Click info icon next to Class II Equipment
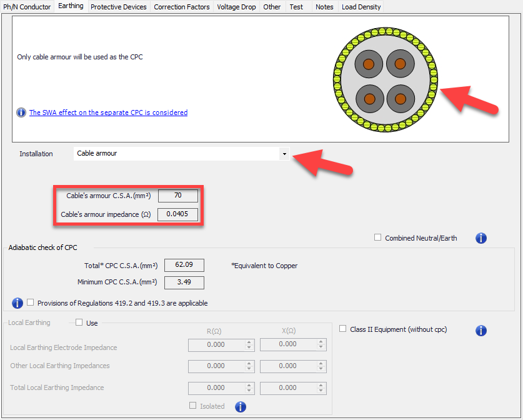The height and width of the screenshot is (420, 523). tap(481, 330)
